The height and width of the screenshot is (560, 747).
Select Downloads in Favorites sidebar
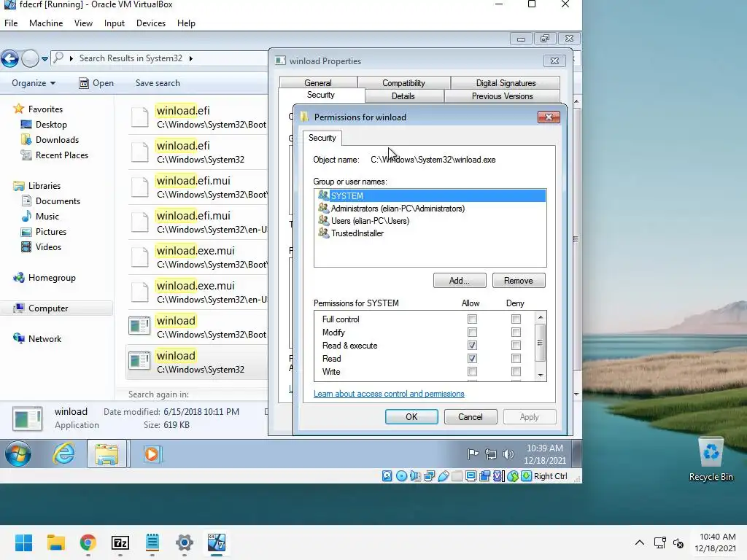(57, 139)
